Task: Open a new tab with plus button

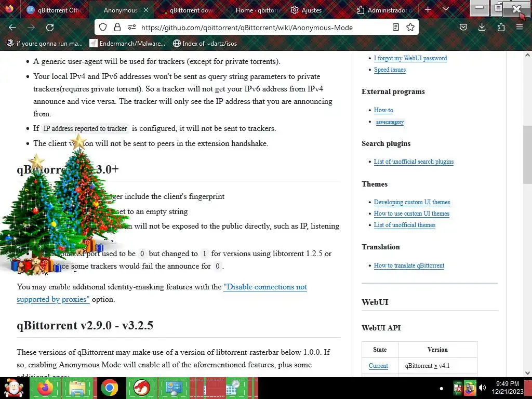Action: pyautogui.click(x=428, y=10)
